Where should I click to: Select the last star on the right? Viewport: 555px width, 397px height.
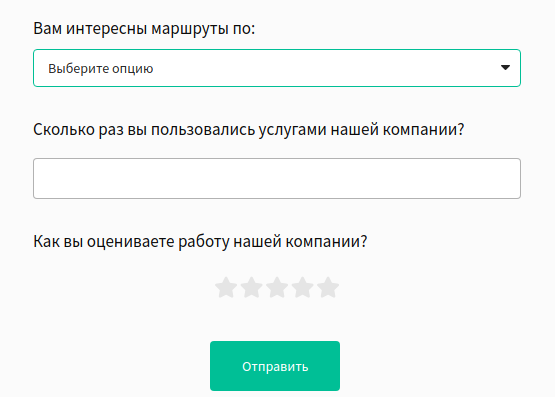click(328, 287)
